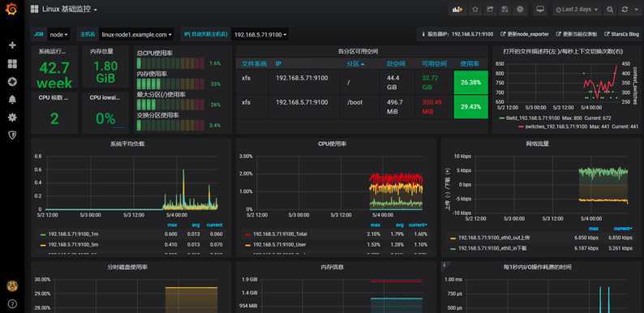Open the CPU使用率 panel title menu
Viewport: 644px width, 313px height.
333,144
